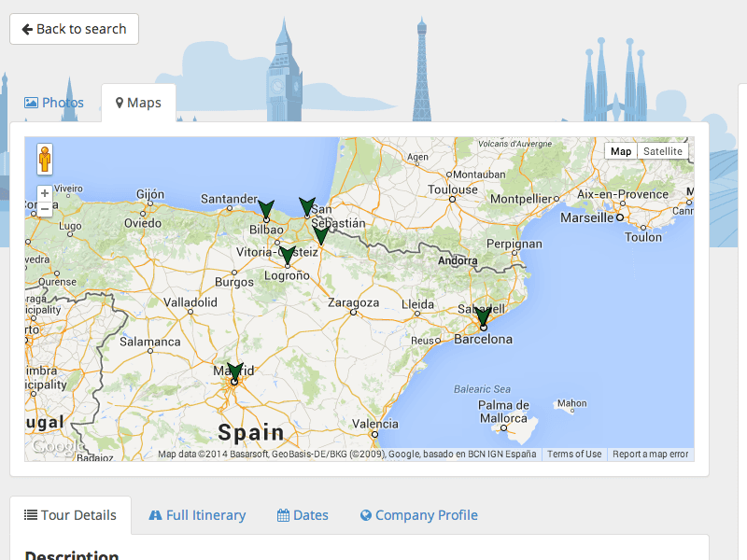Select the Tour Details tab
This screenshot has height=560, width=747.
pyautogui.click(x=71, y=515)
